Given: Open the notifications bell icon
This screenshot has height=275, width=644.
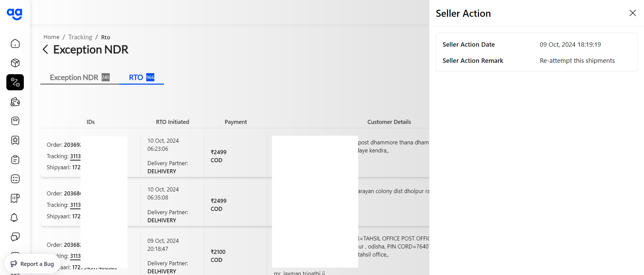Looking at the screenshot, I should pyautogui.click(x=14, y=218).
